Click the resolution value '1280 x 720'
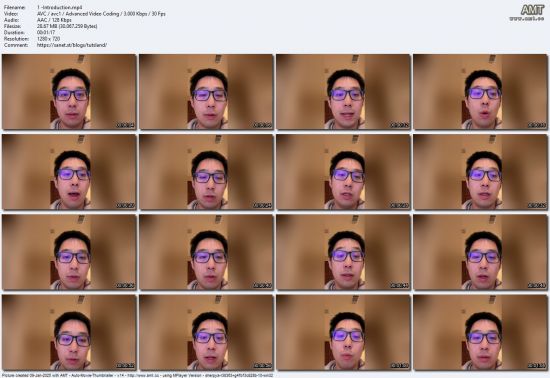 point(48,39)
